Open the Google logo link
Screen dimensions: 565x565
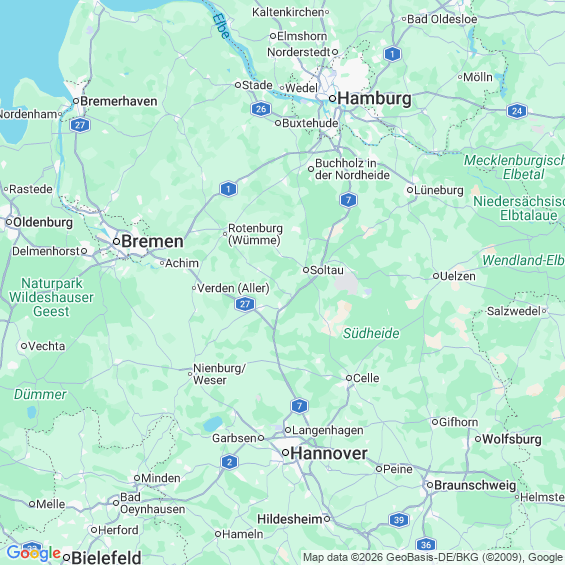[x=34, y=553]
